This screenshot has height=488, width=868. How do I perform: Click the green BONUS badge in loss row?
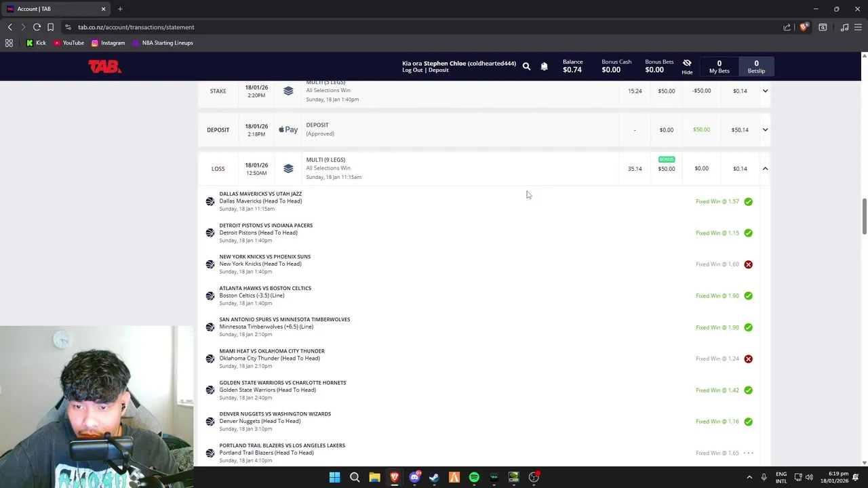[x=667, y=159]
